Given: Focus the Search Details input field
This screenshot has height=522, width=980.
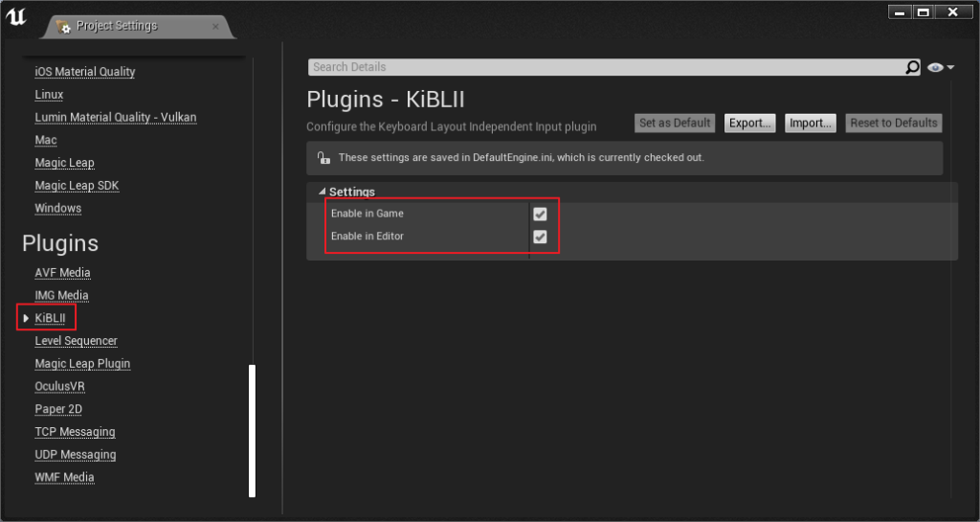Looking at the screenshot, I should [606, 67].
